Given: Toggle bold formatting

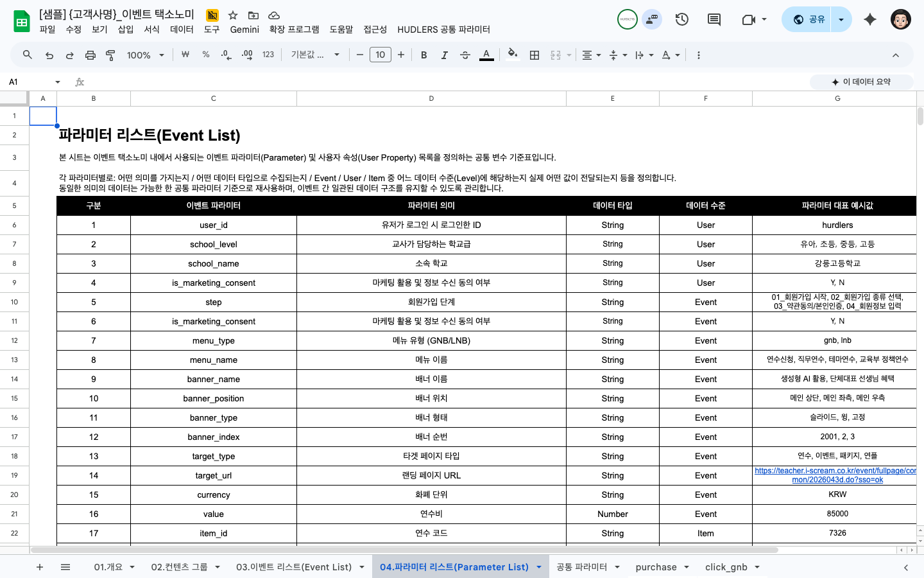Looking at the screenshot, I should [424, 55].
